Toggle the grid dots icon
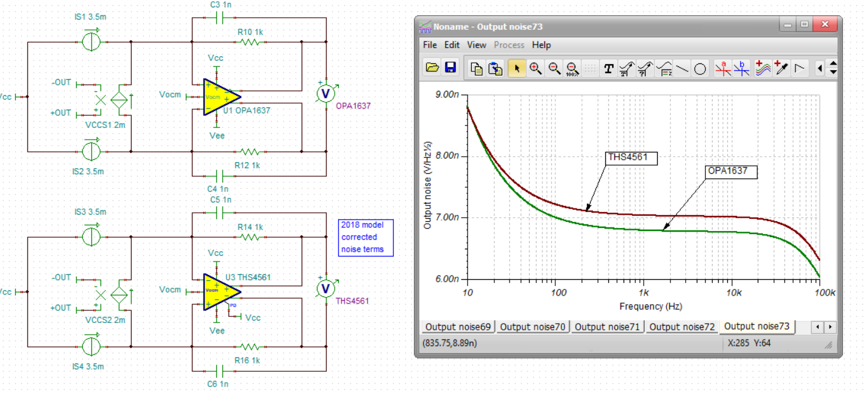 [590, 68]
